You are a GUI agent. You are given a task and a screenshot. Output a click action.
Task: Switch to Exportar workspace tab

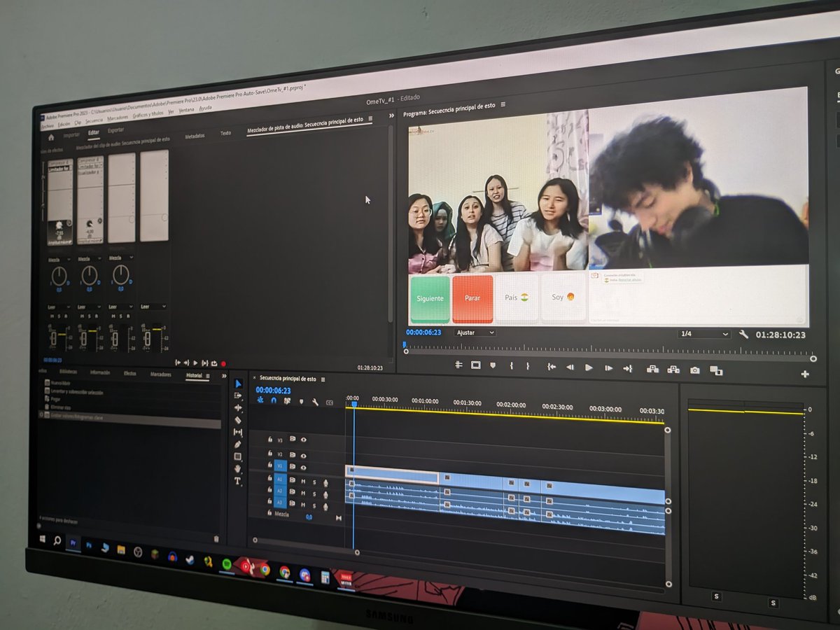[x=115, y=130]
